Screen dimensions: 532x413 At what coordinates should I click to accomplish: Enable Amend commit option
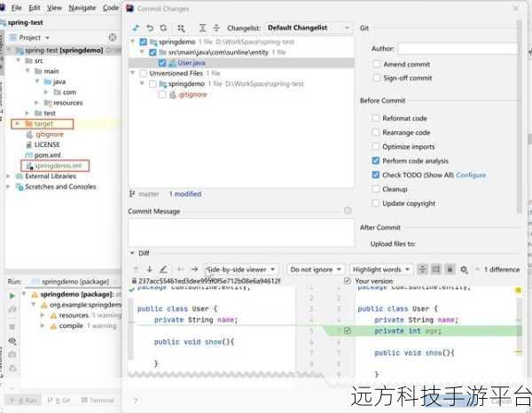376,64
